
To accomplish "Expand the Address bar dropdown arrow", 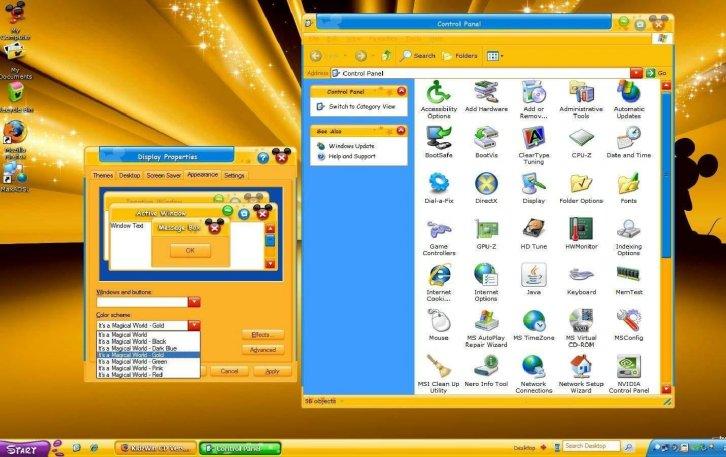I will pos(636,73).
